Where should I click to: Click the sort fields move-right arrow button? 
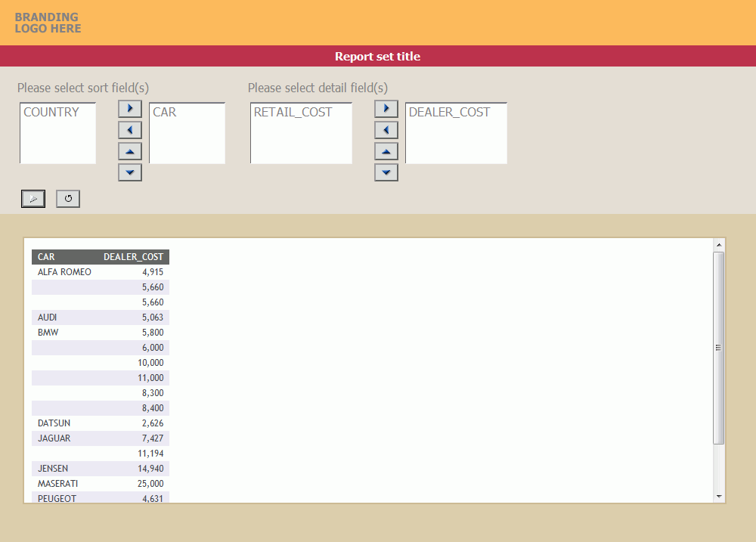(130, 109)
